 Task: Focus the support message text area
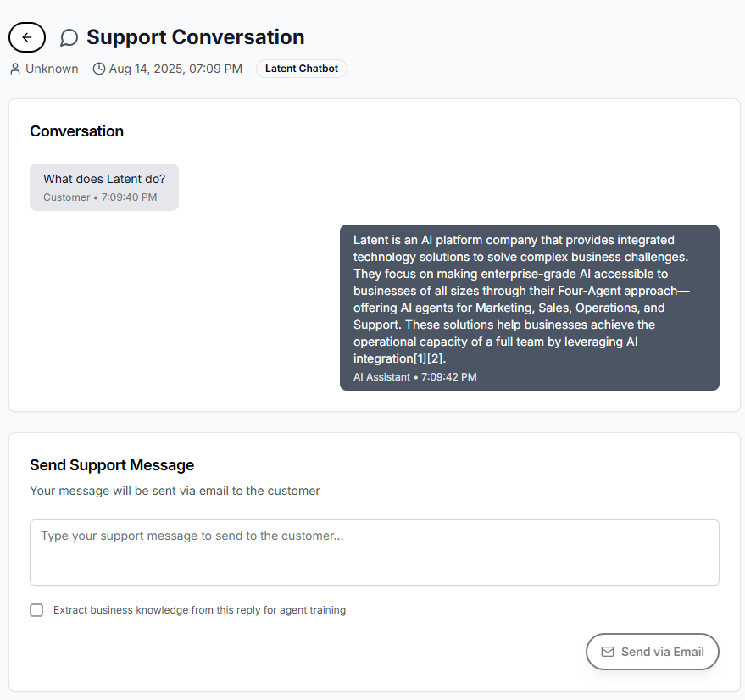click(x=374, y=552)
